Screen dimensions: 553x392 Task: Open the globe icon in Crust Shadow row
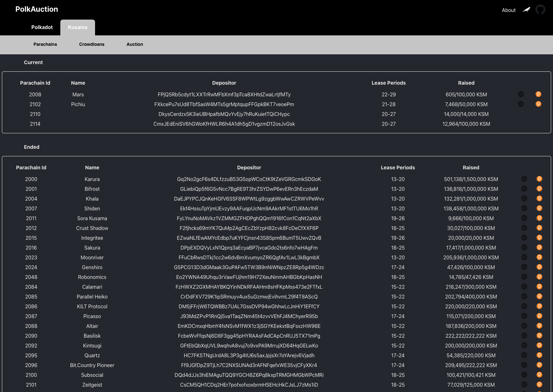[x=524, y=228]
